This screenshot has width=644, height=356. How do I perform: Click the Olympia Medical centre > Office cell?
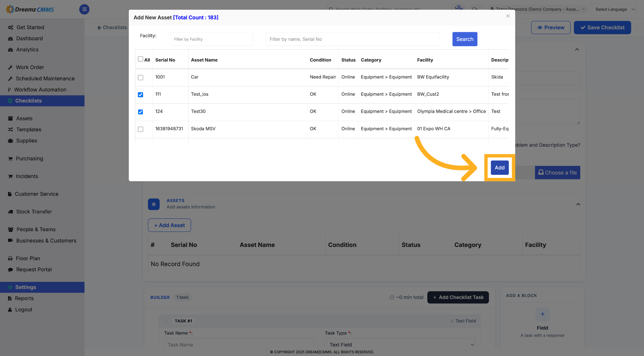click(451, 111)
